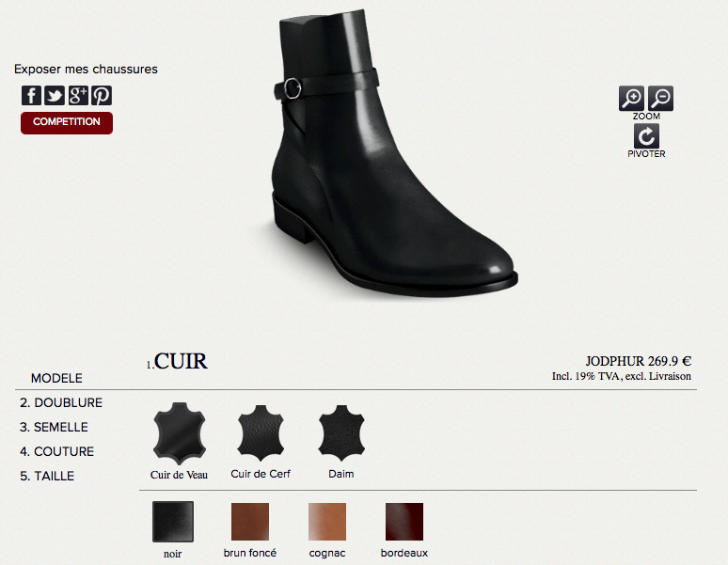728x565 pixels.
Task: Pin design with Pinterest icon
Action: coord(102,96)
